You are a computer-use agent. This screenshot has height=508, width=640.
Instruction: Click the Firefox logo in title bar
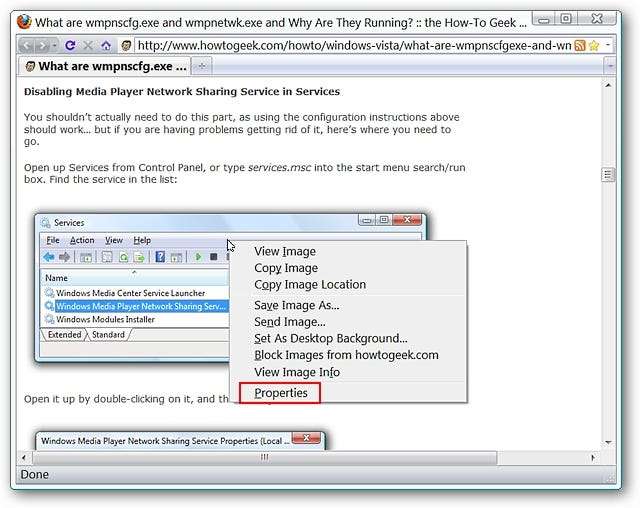(24, 22)
